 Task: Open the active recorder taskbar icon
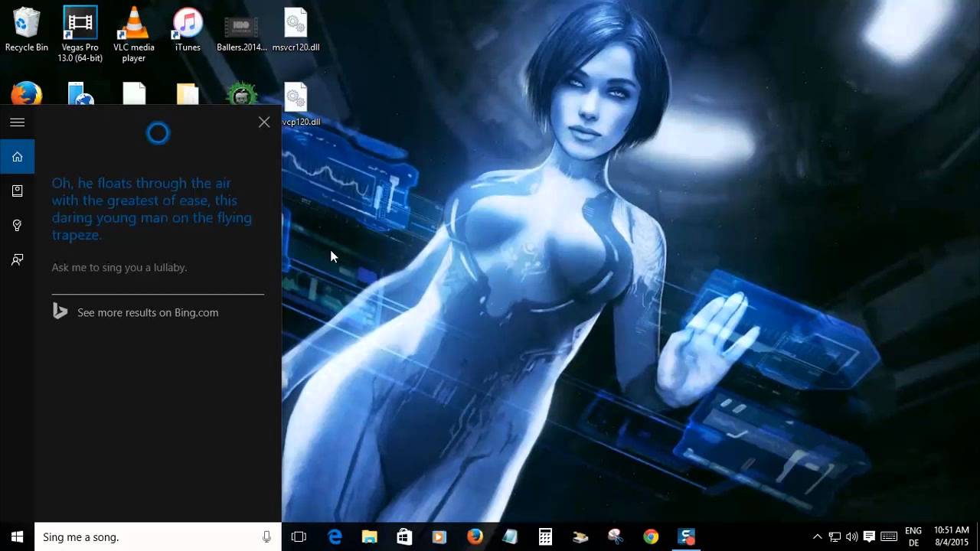686,536
